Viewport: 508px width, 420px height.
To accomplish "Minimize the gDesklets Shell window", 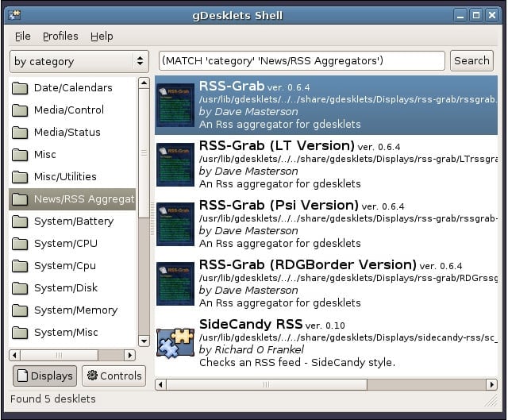I will tap(460, 15).
